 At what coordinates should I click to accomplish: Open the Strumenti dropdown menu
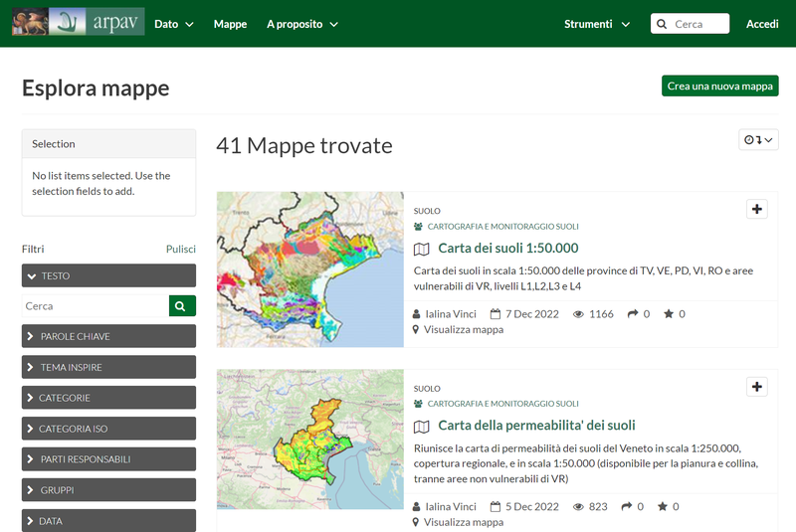[596, 24]
